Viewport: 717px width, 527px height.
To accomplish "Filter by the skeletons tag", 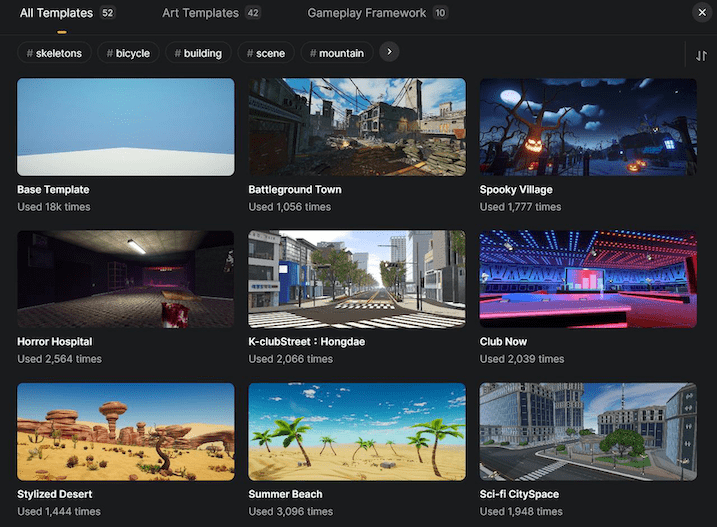I will [55, 53].
